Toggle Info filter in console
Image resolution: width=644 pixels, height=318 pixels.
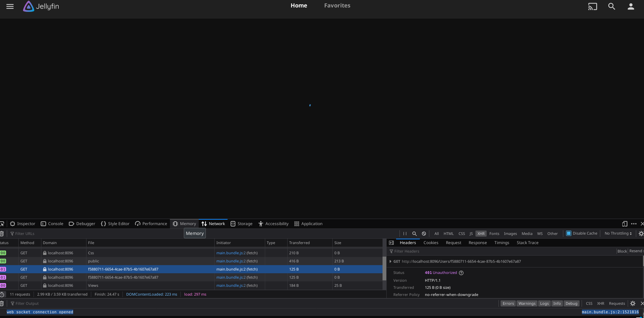pyautogui.click(x=557, y=303)
